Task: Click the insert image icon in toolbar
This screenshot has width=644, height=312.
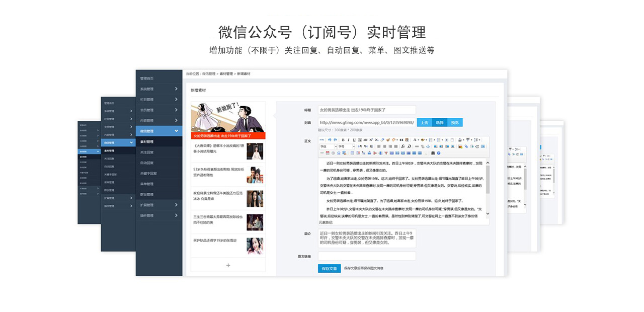Action: coord(460,146)
